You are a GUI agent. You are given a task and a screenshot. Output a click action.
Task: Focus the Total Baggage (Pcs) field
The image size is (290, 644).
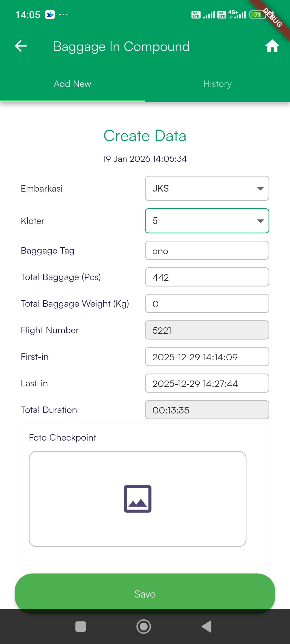click(207, 277)
